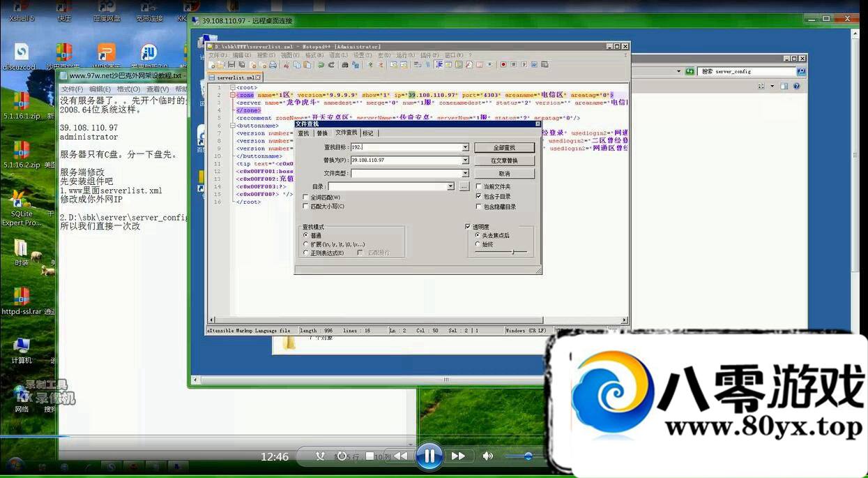This screenshot has height=478, width=868.
Task: Open the 计算机 desktop icon
Action: 21,345
